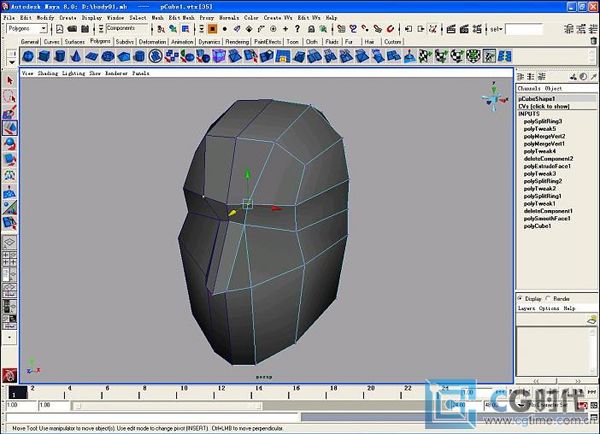The image size is (600, 434).
Task: Select the deleteComponent1 input node
Action: point(548,211)
